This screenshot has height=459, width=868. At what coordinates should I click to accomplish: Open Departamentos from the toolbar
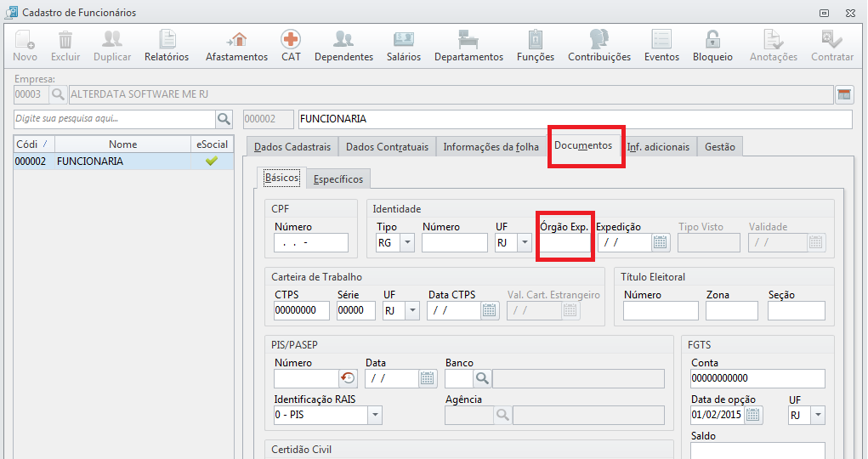[x=469, y=45]
